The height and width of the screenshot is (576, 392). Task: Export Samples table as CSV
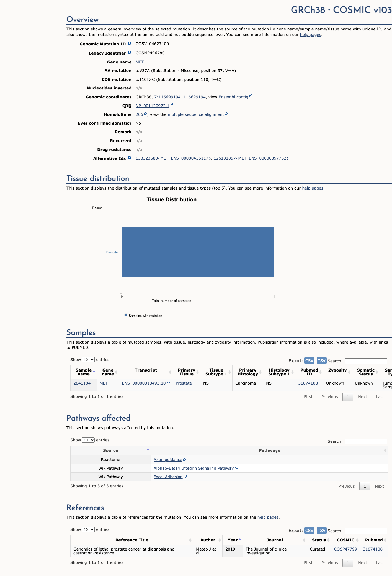click(309, 360)
